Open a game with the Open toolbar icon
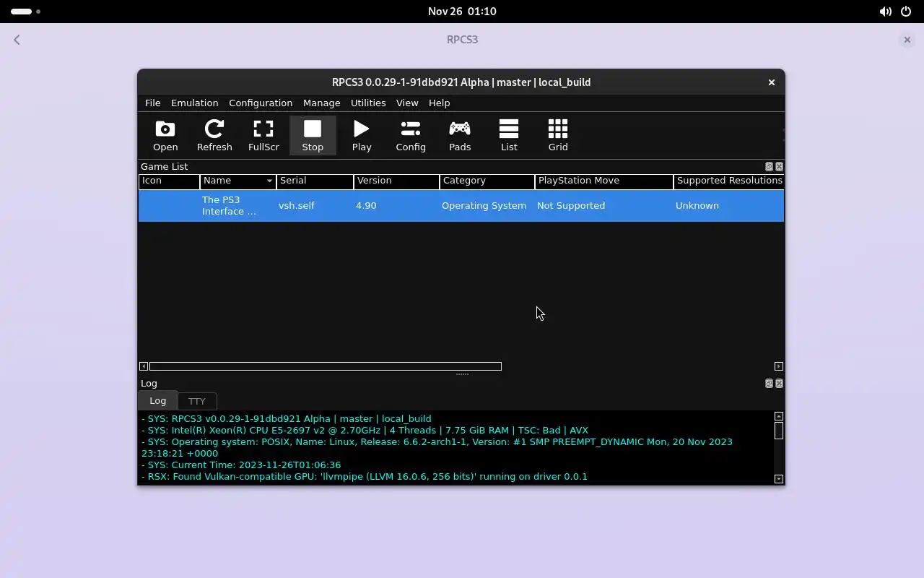The image size is (924, 578). [165, 135]
